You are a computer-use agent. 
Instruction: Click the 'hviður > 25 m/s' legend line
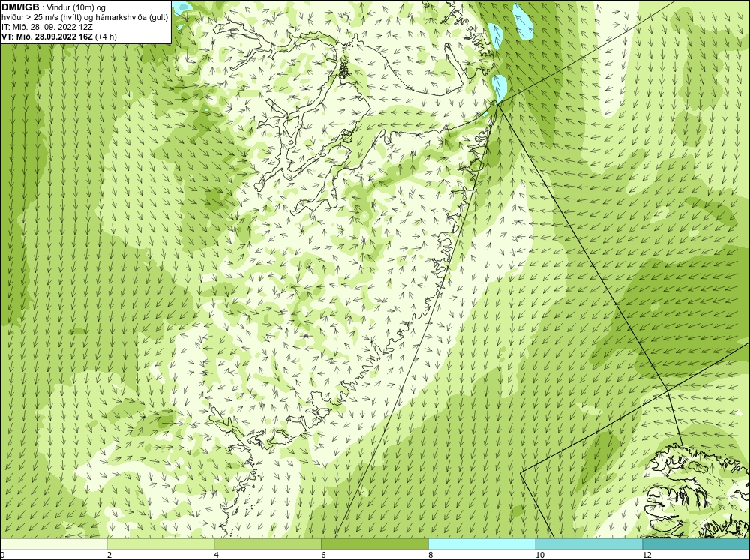pyautogui.click(x=85, y=17)
